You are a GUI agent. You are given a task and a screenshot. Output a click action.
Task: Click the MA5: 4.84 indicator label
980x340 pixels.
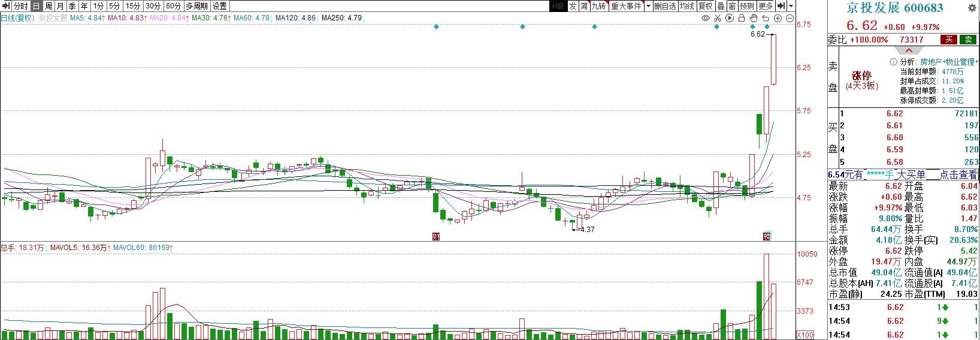click(x=87, y=18)
